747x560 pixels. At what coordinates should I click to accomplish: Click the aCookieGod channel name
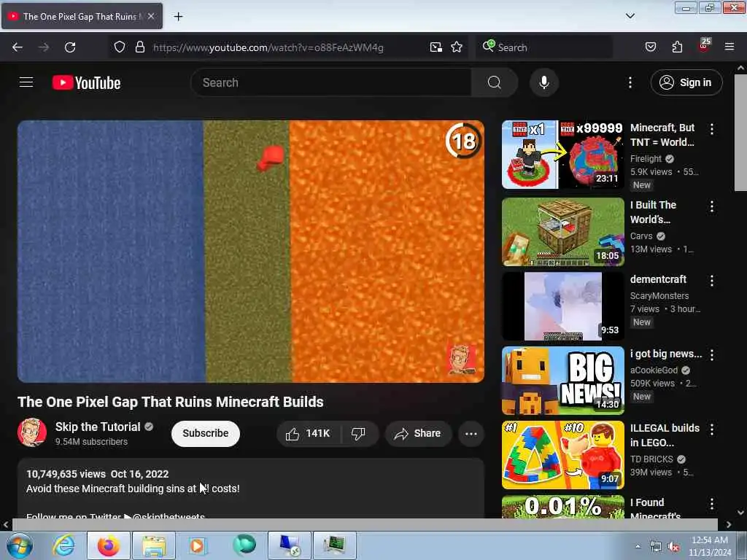(654, 370)
